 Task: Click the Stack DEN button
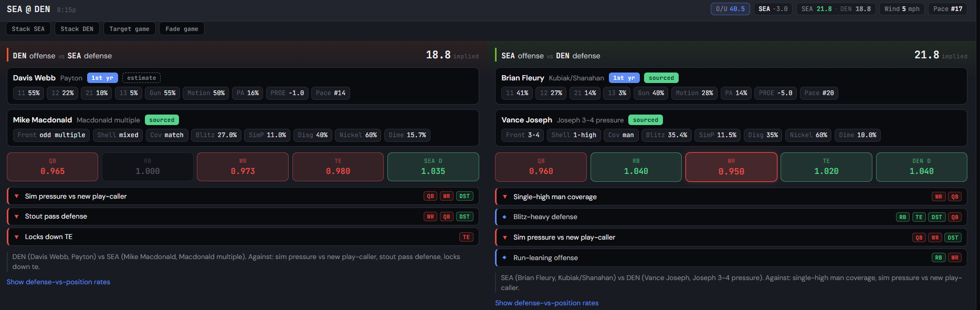coord(77,29)
